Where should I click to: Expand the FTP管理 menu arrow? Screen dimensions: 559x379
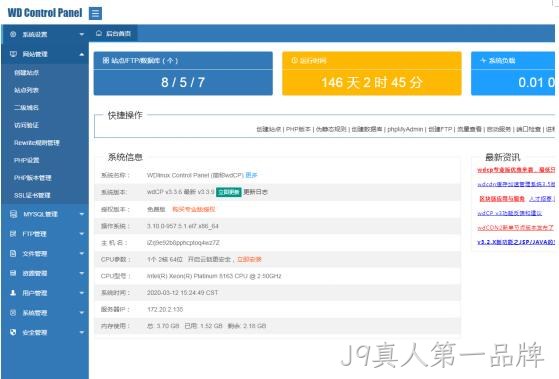point(82,234)
